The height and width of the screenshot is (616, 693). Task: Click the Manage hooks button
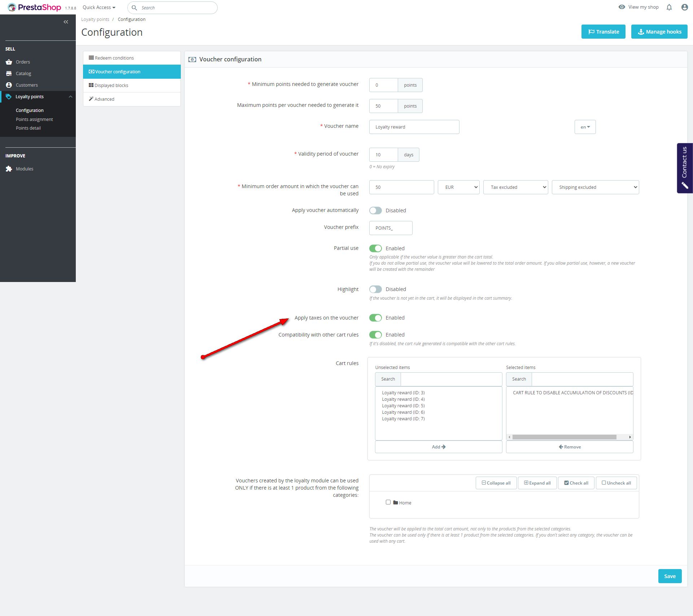pos(659,32)
